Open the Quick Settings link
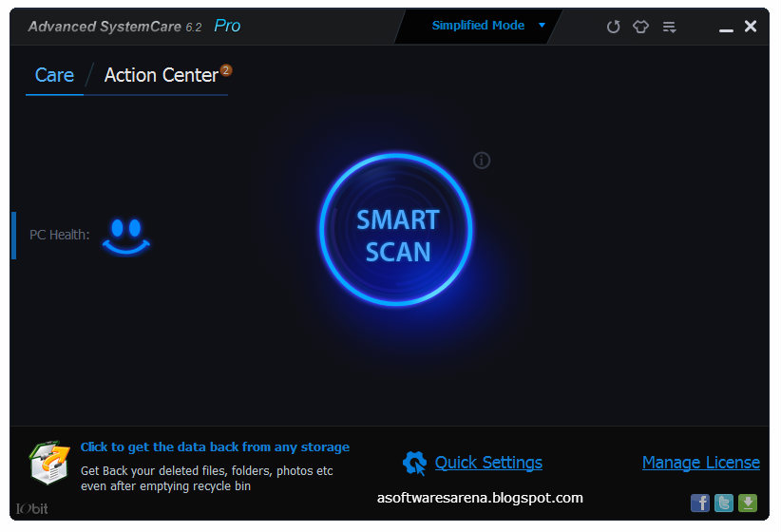 point(488,463)
